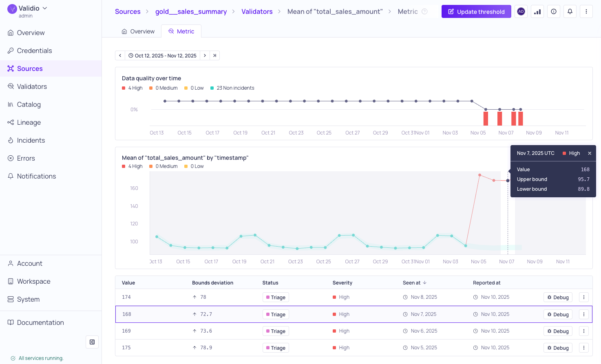Open more options for value 168 row
This screenshot has height=364, width=601.
(x=584, y=314)
